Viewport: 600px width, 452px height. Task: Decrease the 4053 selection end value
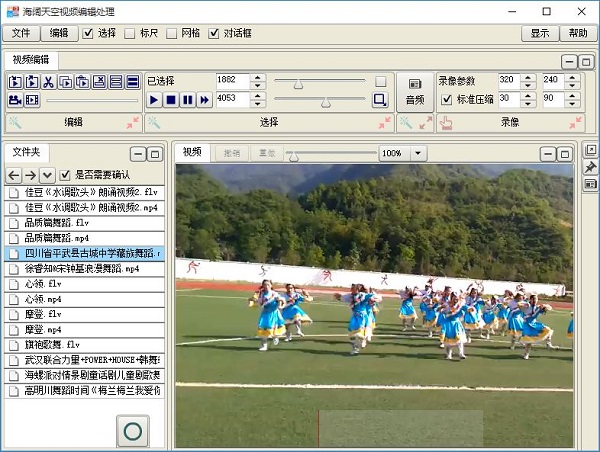[x=258, y=104]
